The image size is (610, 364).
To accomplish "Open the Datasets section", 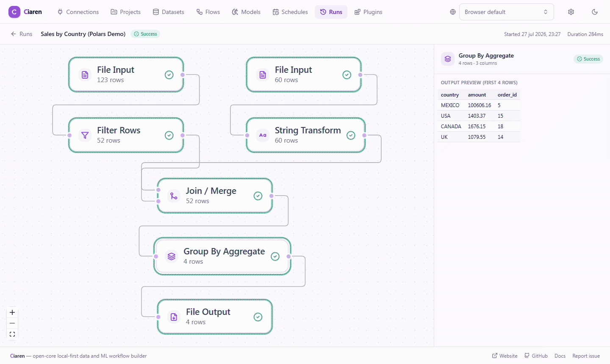I will tap(169, 12).
